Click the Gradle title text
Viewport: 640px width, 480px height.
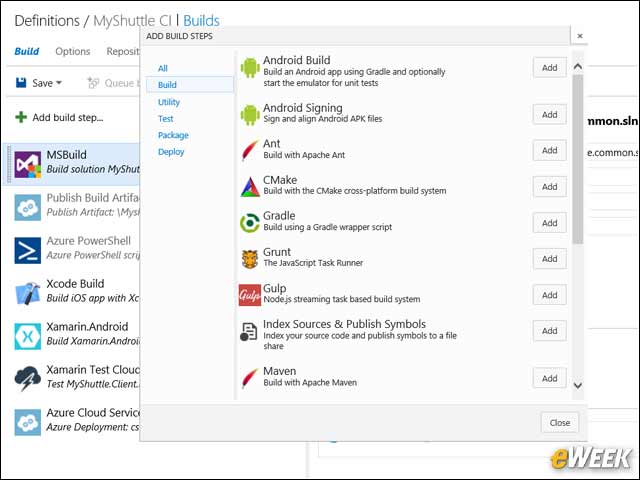(x=279, y=216)
